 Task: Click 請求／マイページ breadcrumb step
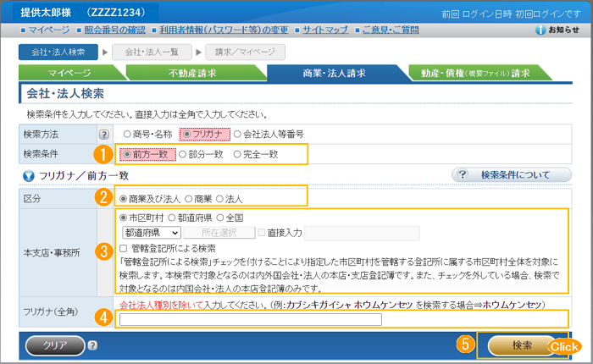(x=245, y=52)
